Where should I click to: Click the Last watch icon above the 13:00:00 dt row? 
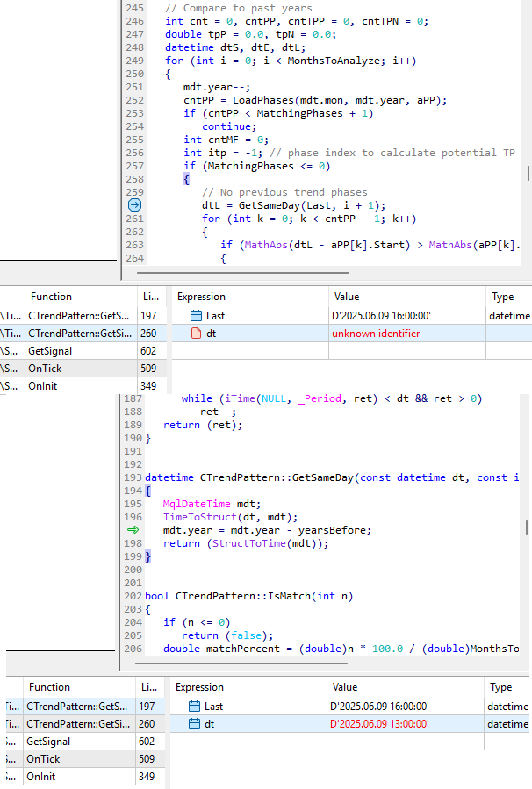[194, 706]
